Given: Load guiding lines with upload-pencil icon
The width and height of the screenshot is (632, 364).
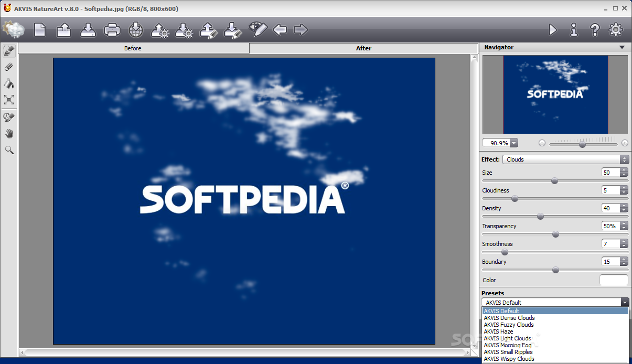Looking at the screenshot, I should click(209, 29).
